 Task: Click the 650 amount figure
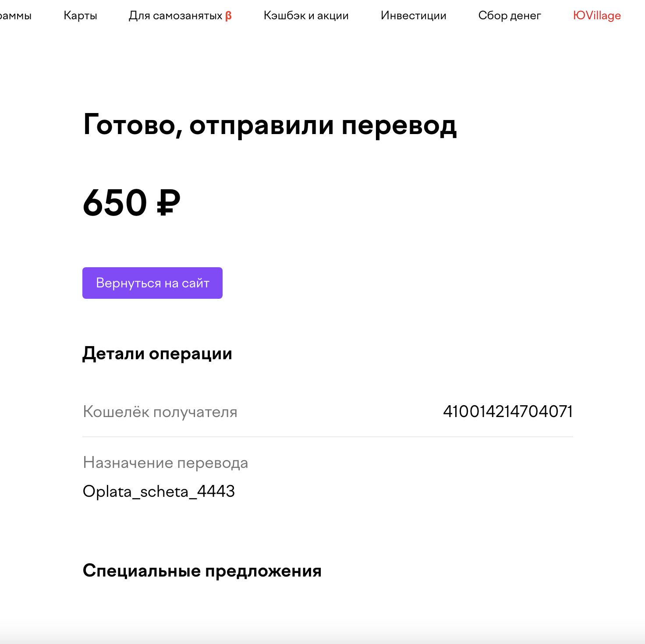tap(115, 202)
